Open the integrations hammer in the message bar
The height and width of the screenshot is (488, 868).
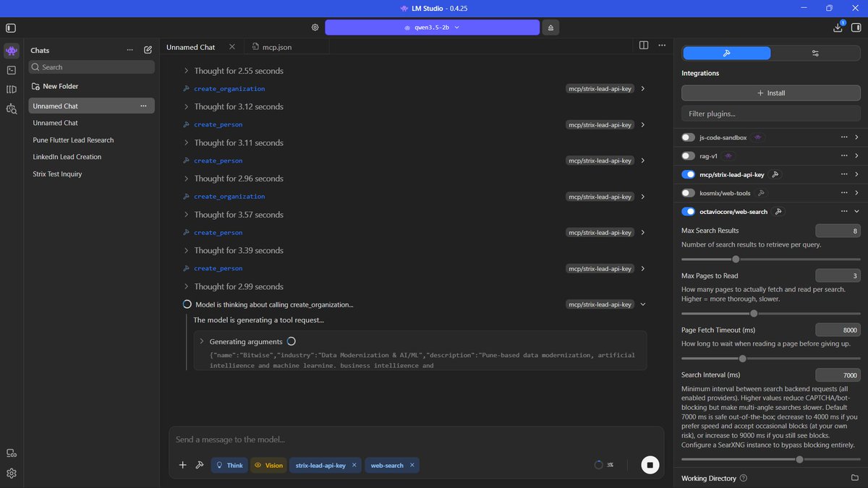[200, 466]
